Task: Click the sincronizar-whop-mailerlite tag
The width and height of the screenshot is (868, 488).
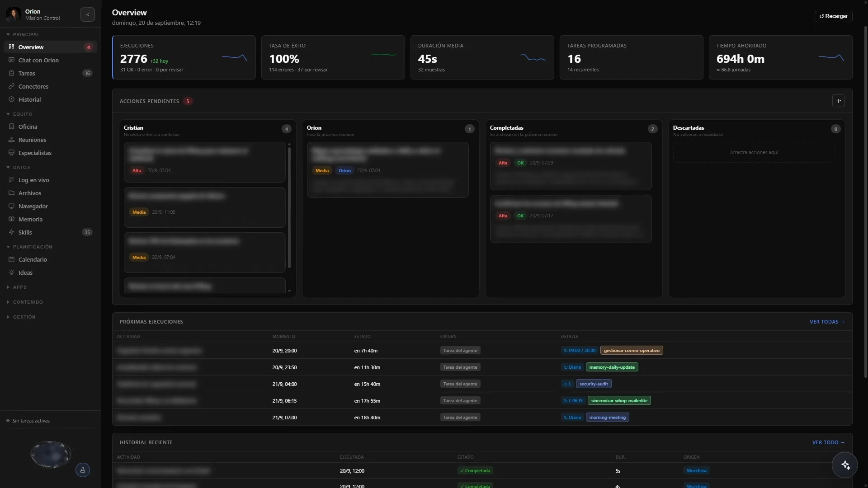Action: [619, 401]
